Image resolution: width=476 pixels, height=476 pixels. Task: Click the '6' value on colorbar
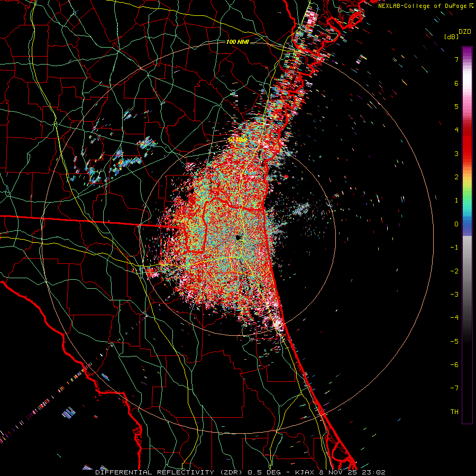pos(456,83)
